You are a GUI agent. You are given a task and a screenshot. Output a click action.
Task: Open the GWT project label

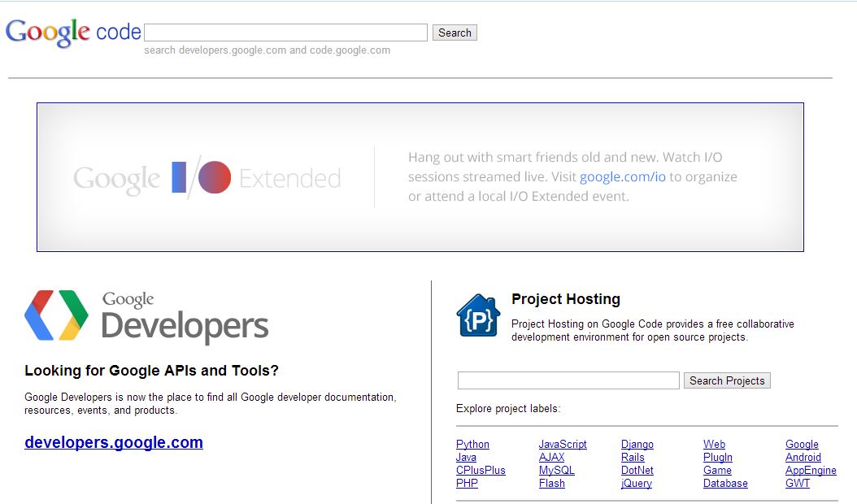797,483
